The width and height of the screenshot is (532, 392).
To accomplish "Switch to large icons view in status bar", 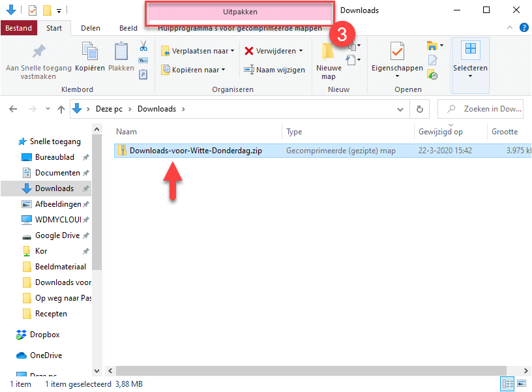I will click(x=521, y=384).
